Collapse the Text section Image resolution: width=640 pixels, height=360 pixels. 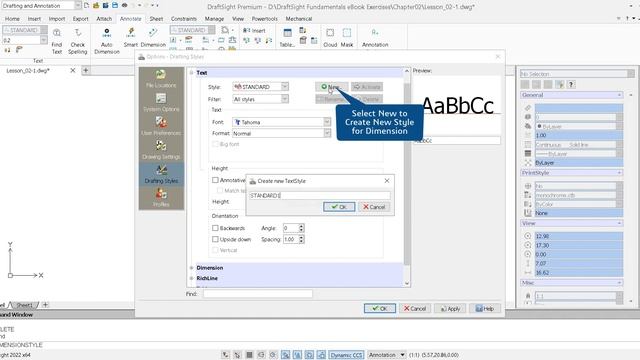click(191, 72)
